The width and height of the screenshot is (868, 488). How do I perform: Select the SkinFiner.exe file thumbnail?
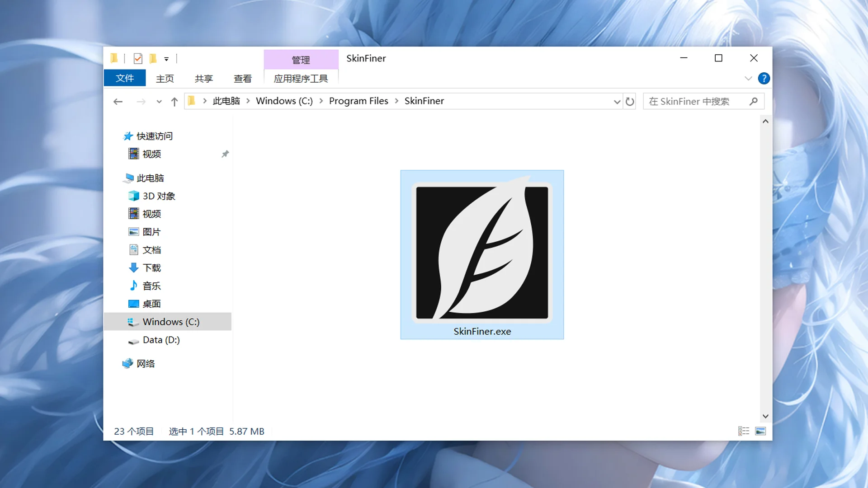coord(482,253)
